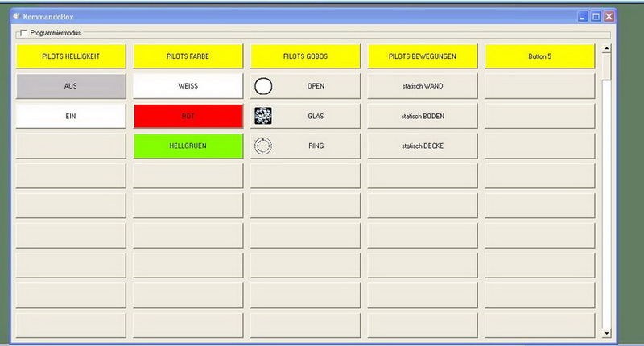Click the OPEN gobo circle icon
The image size is (644, 346).
[263, 86]
